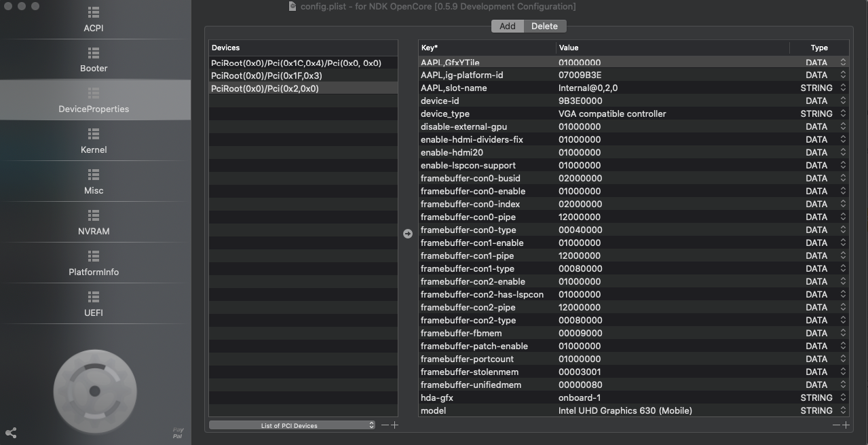Image resolution: width=868 pixels, height=445 pixels.
Task: Select the PlatformInfo section icon
Action: (94, 257)
